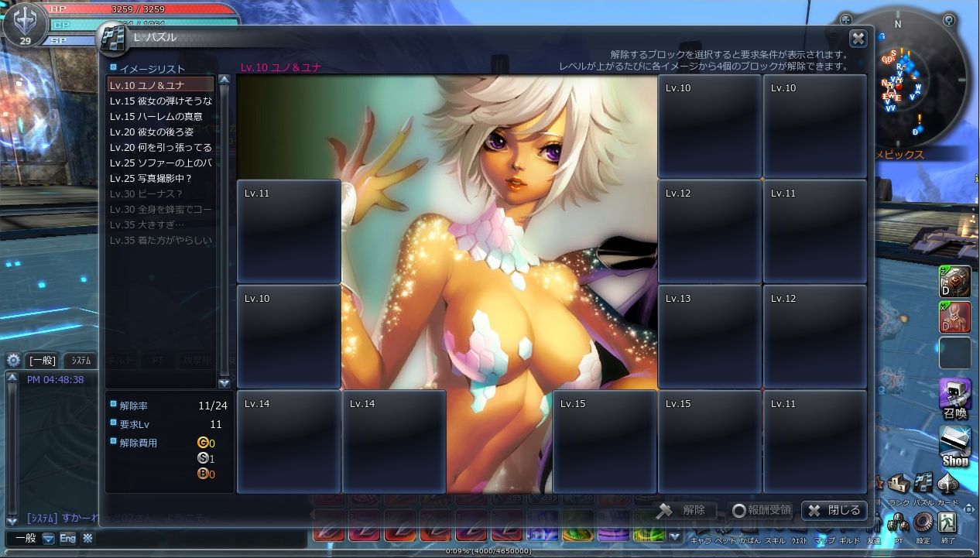980x558 pixels.
Task: Select Lv.25 ソファーの上の list entry
Action: [161, 163]
